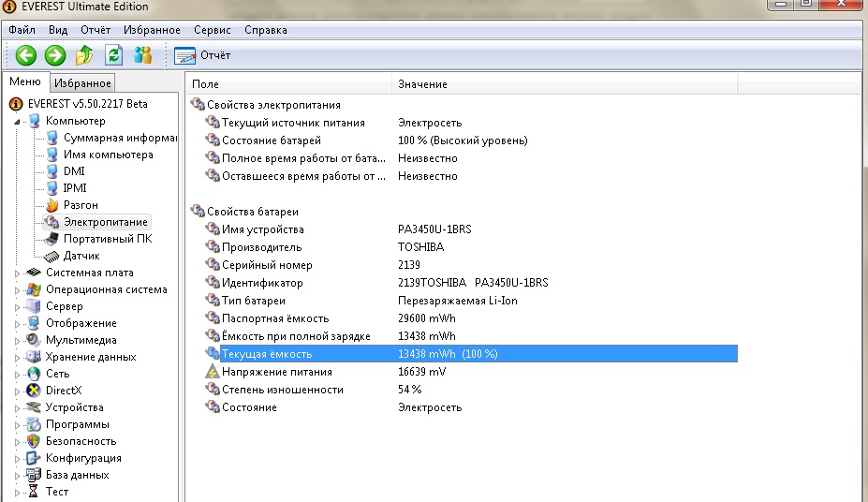Select Суммарная информация in tree
Screen dimensions: 868x502
tap(120, 138)
